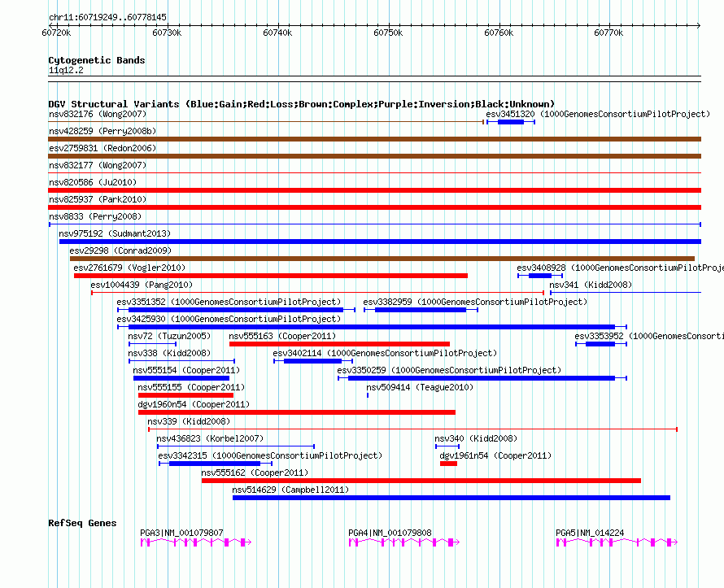Click the chr11:60719249..60778145 coordinates text

[107, 17]
